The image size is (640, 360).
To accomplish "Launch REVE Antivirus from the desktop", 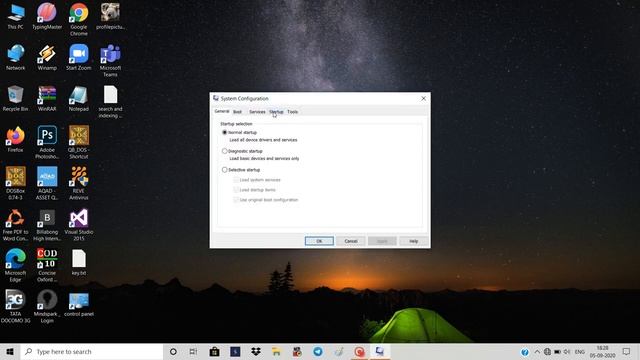I will [79, 183].
